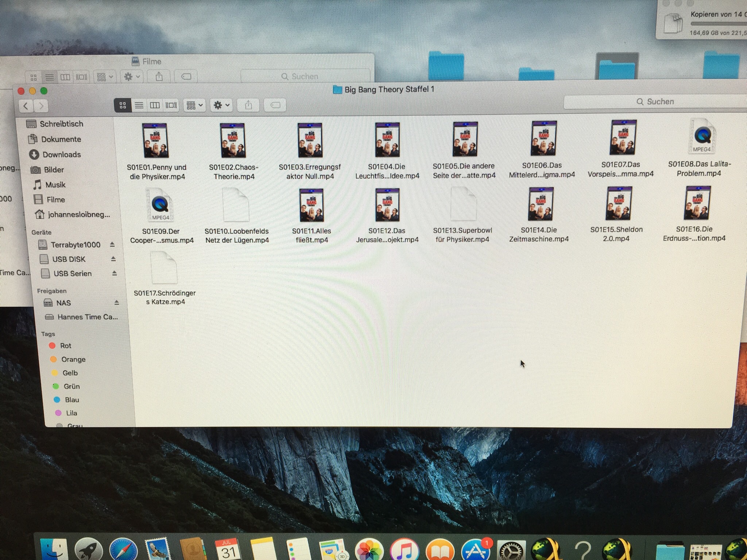
Task: Switch to list view in Big Bang Theory window
Action: pos(139,105)
